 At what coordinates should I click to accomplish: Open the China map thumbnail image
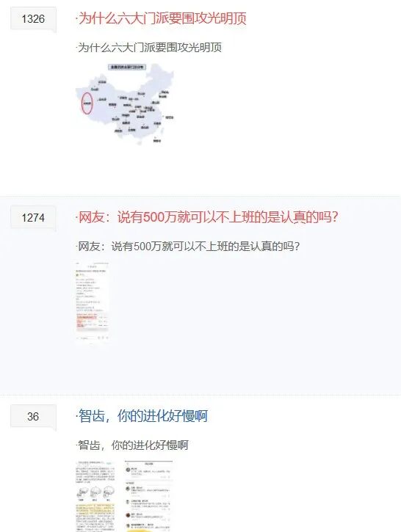pos(125,103)
